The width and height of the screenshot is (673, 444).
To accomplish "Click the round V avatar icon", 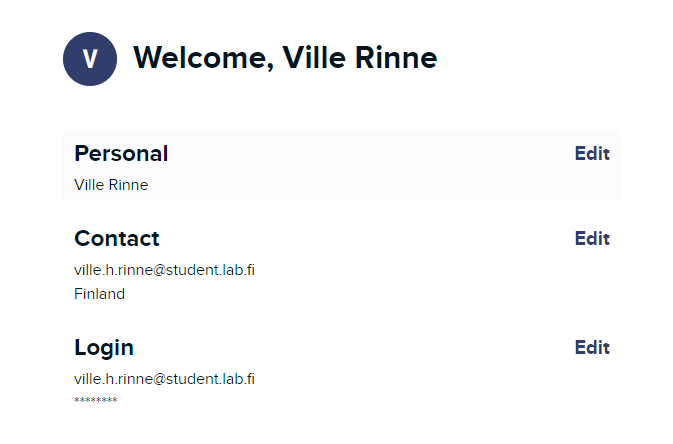I will point(90,59).
